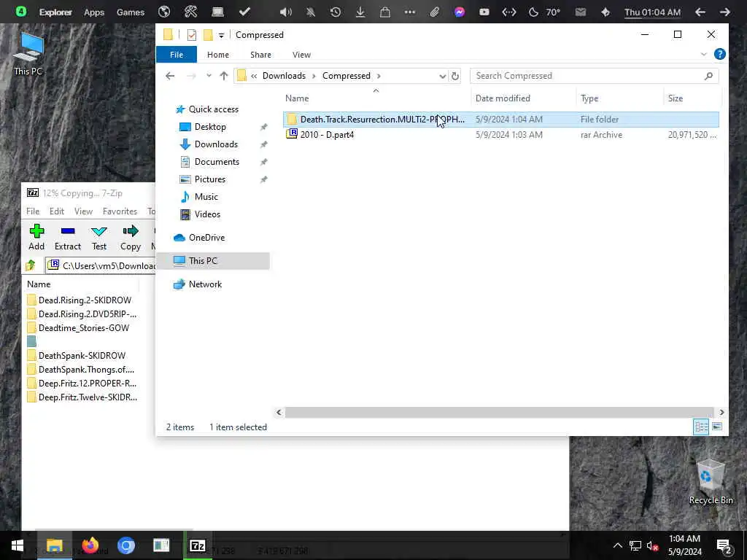The height and width of the screenshot is (560, 747).
Task: Open the Windows Start menu
Action: point(18,545)
